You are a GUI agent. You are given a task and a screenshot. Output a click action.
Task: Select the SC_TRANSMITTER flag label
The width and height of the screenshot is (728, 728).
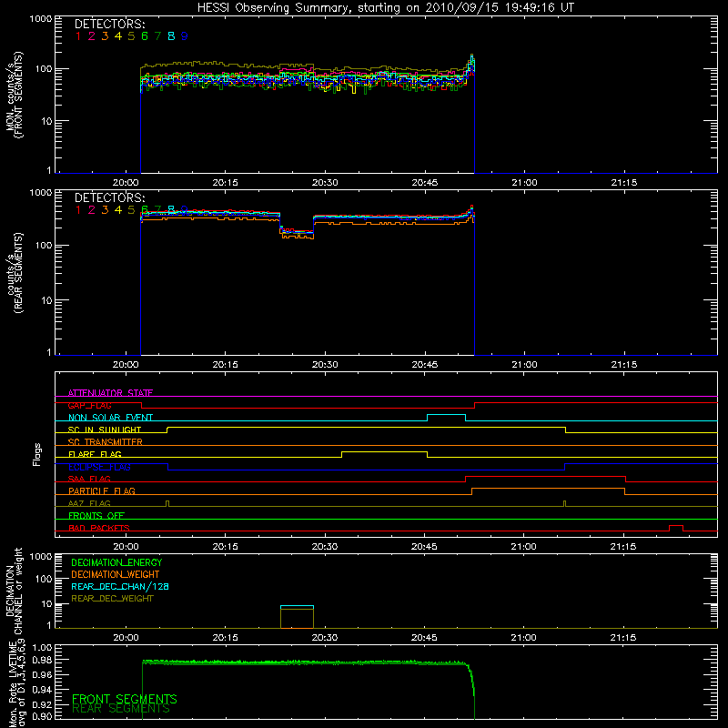[x=106, y=441]
